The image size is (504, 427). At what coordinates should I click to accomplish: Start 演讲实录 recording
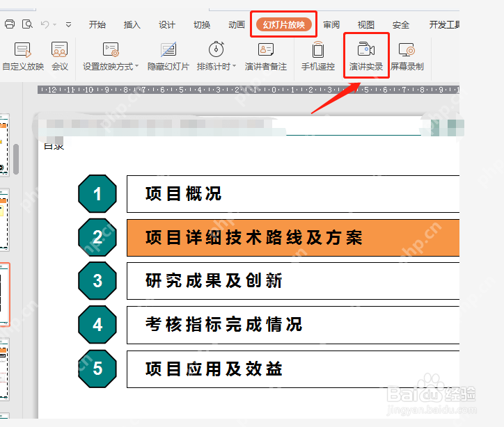click(366, 56)
